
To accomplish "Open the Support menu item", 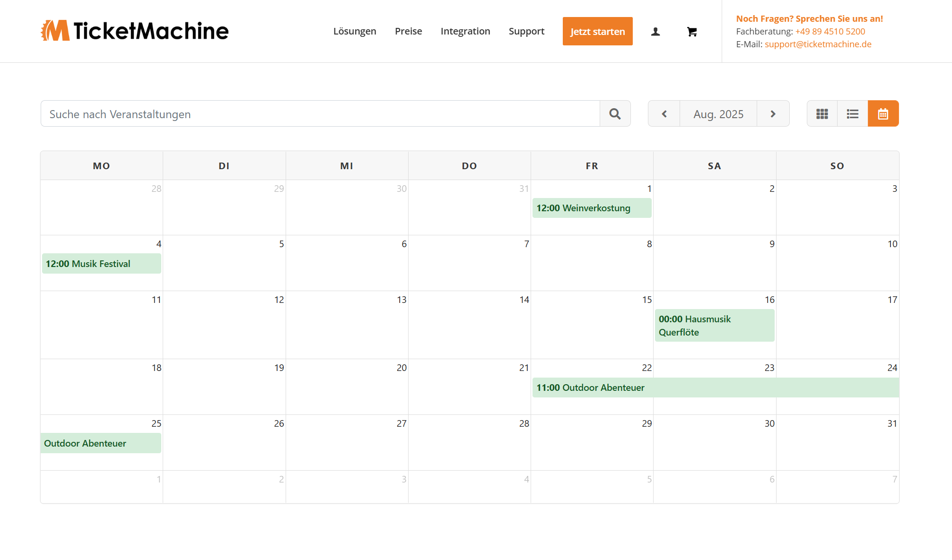I will click(x=526, y=31).
